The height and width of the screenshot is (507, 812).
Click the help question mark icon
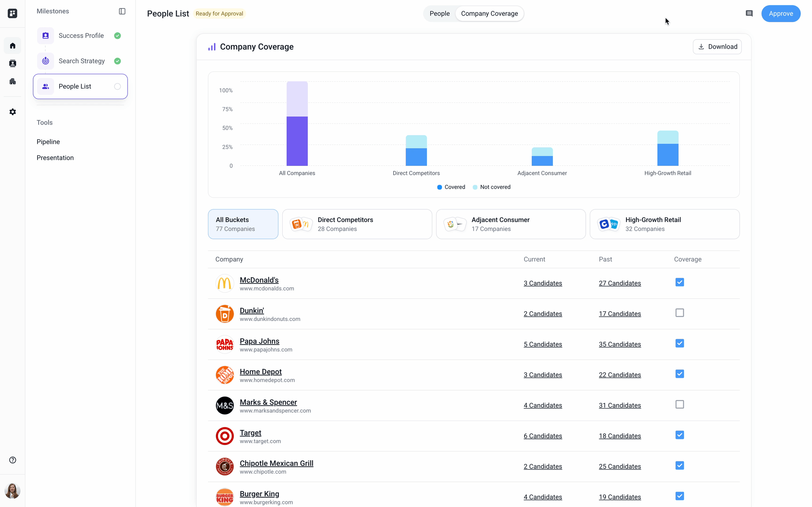(13, 460)
